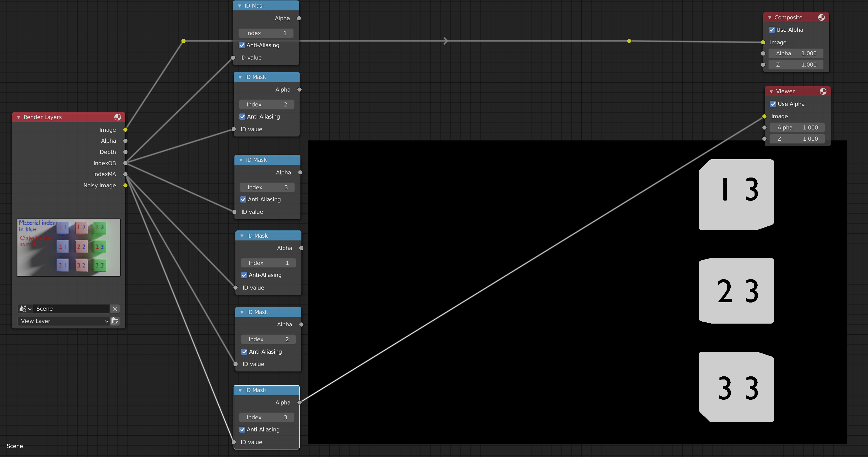Click the Index field on the topmost ID Mask

click(266, 33)
